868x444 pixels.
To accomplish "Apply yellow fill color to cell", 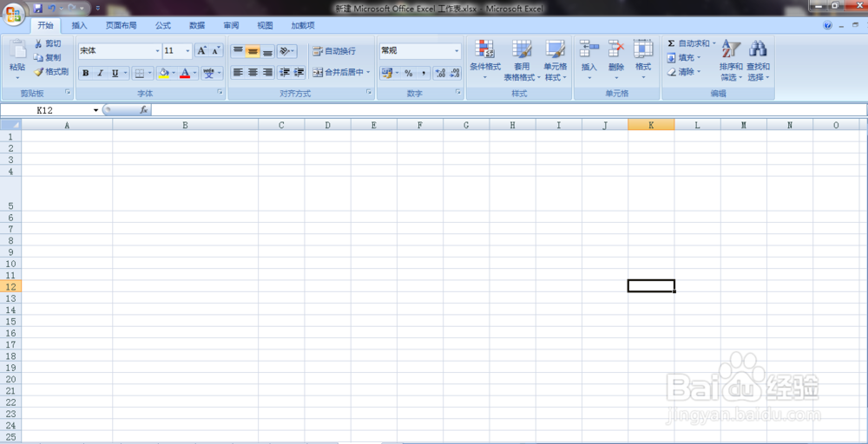I will point(163,73).
